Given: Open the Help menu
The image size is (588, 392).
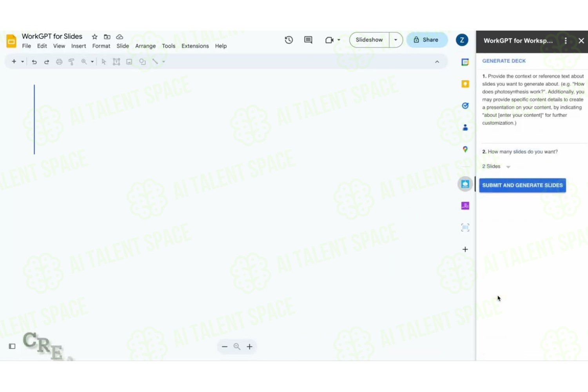Looking at the screenshot, I should click(x=221, y=46).
